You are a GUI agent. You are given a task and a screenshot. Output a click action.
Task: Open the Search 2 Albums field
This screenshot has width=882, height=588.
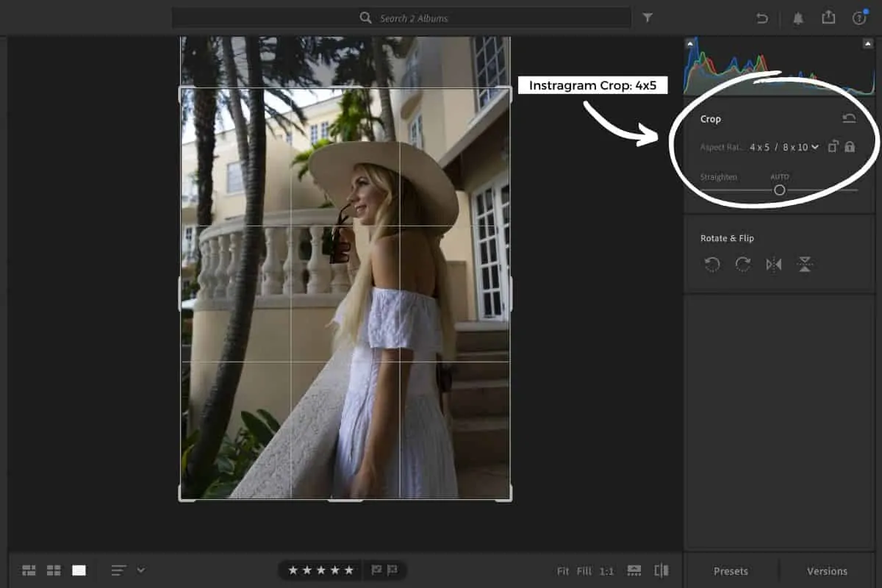[401, 18]
